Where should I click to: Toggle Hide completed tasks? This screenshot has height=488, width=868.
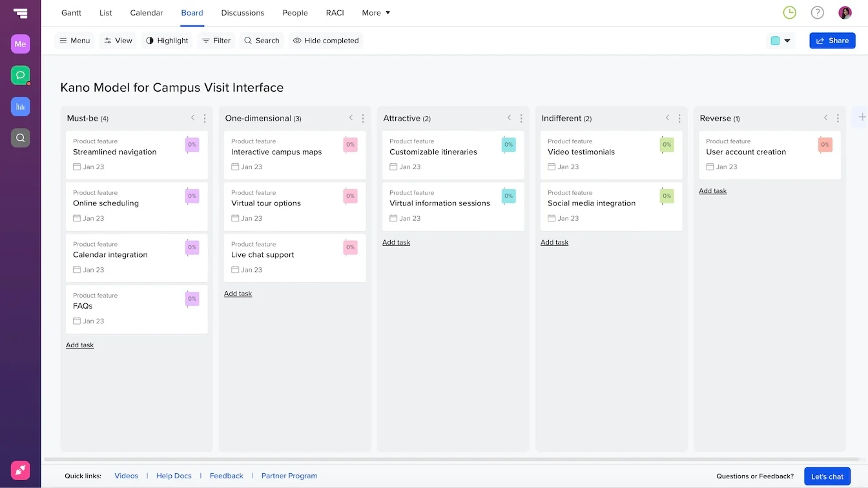click(326, 40)
